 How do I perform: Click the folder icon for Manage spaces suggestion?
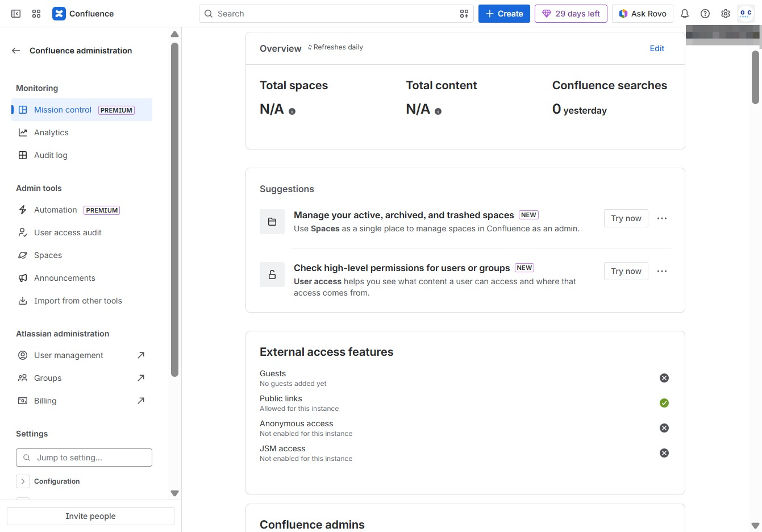[x=272, y=222]
